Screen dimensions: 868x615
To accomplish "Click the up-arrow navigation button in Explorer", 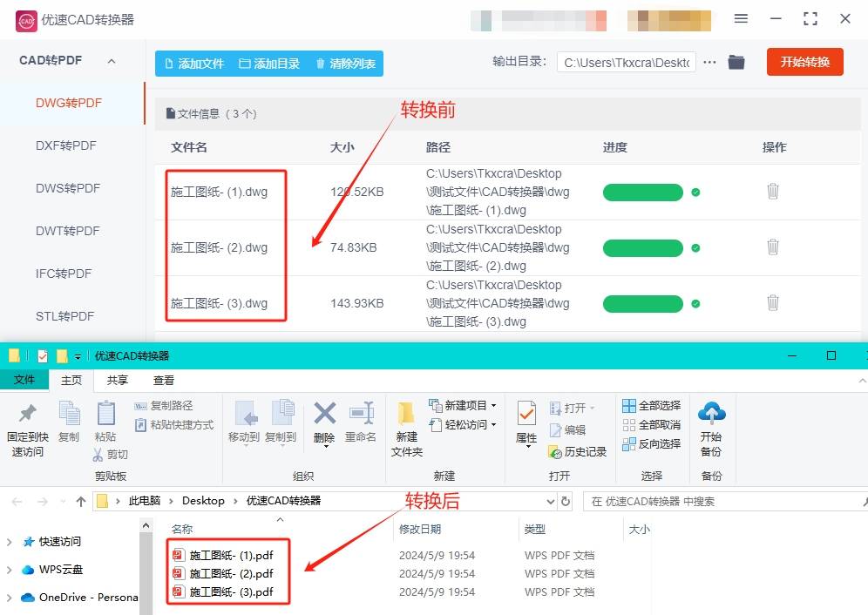I will pos(81,502).
